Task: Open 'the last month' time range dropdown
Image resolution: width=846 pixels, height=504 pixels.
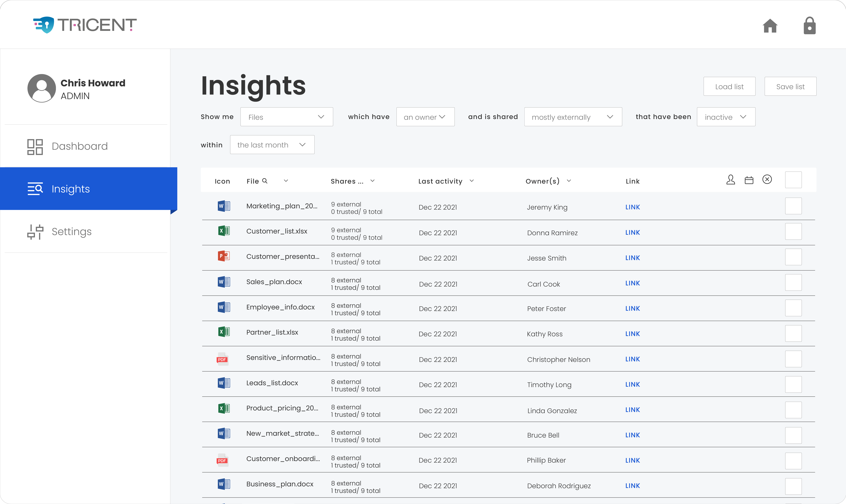Action: coord(272,145)
